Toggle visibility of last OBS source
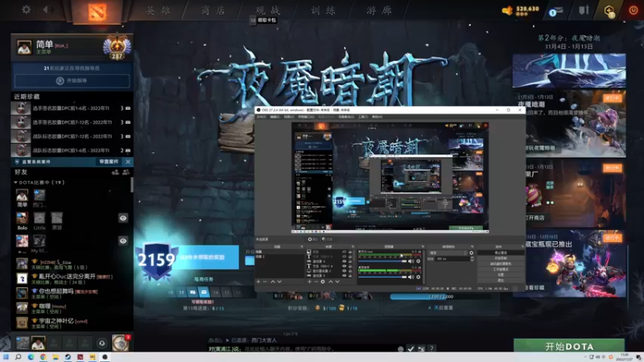 tap(345, 276)
